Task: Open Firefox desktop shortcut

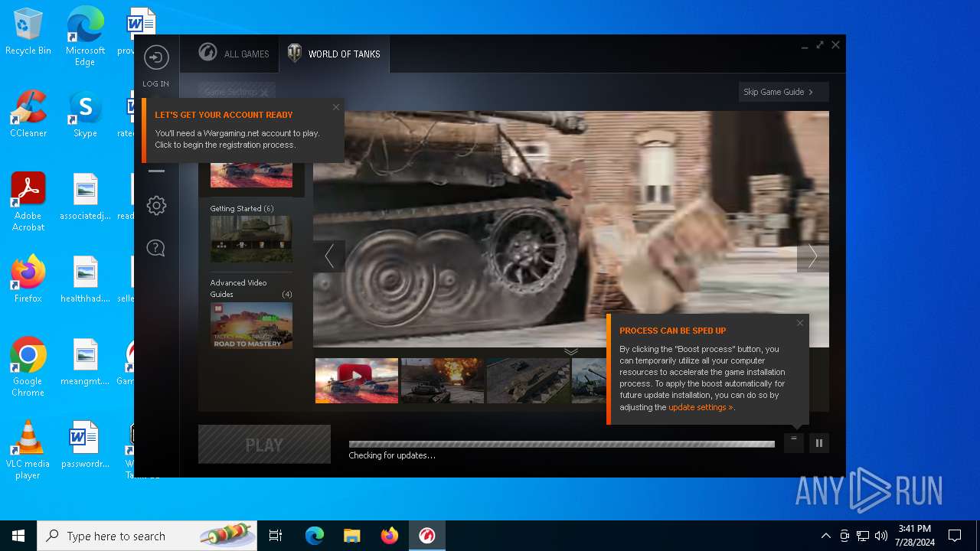Action: pos(28,279)
